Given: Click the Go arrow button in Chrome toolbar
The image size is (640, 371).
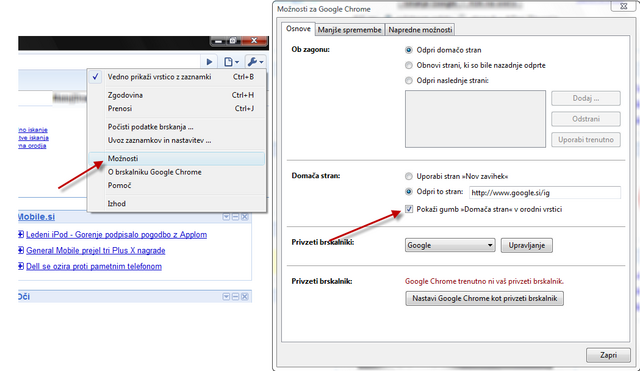Looking at the screenshot, I should (x=209, y=62).
